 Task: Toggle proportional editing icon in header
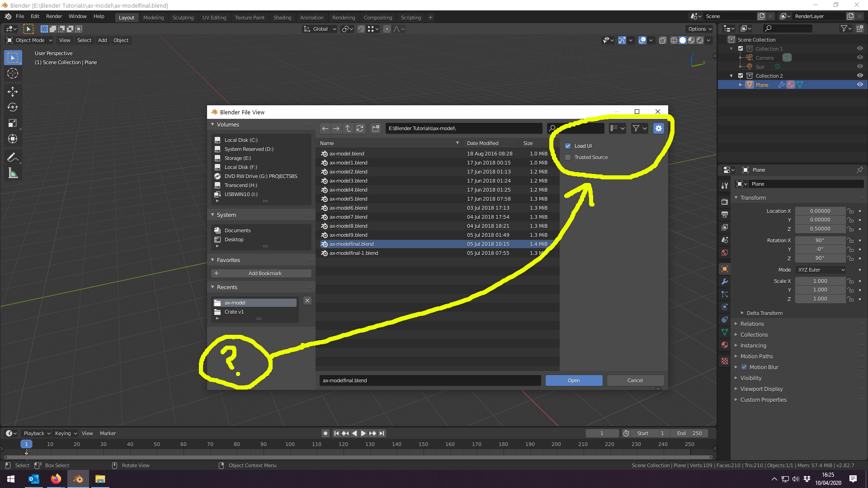pyautogui.click(x=387, y=28)
